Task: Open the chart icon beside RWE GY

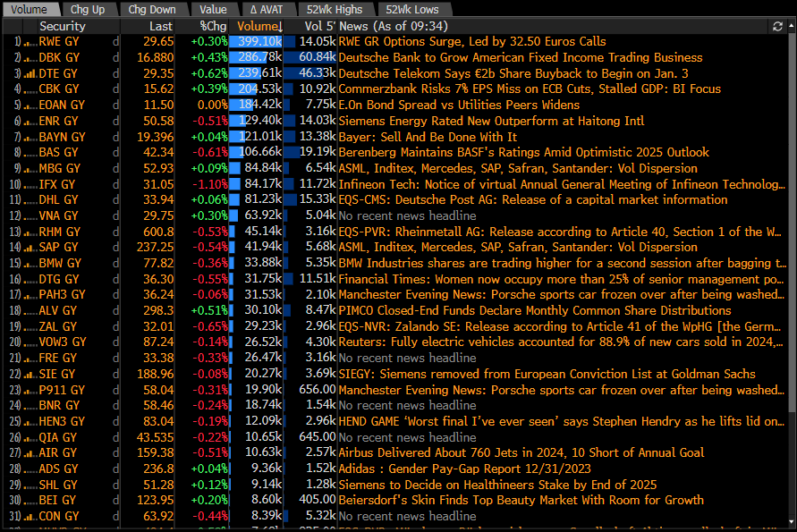Action: [x=30, y=42]
